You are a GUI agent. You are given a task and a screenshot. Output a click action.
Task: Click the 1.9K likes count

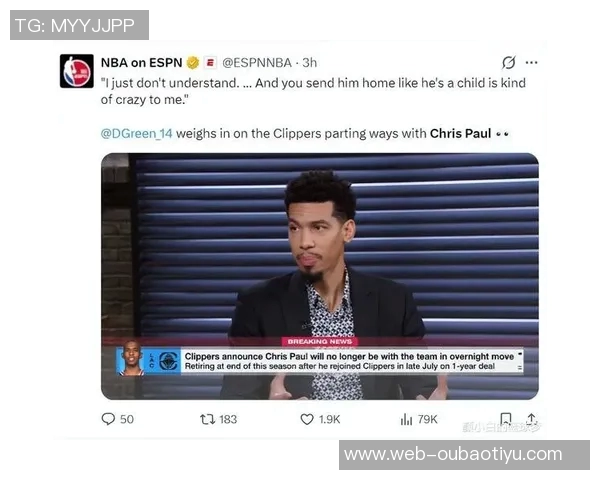coord(329,420)
